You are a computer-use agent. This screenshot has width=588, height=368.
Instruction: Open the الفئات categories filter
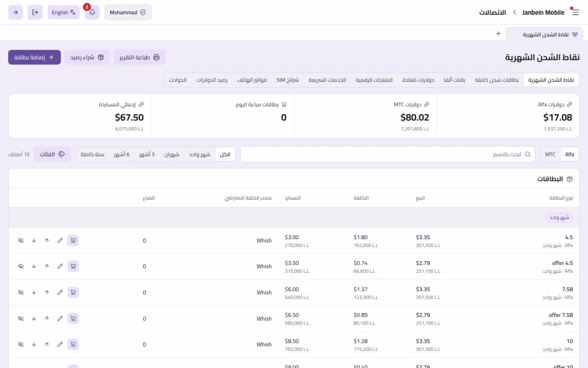(x=52, y=154)
